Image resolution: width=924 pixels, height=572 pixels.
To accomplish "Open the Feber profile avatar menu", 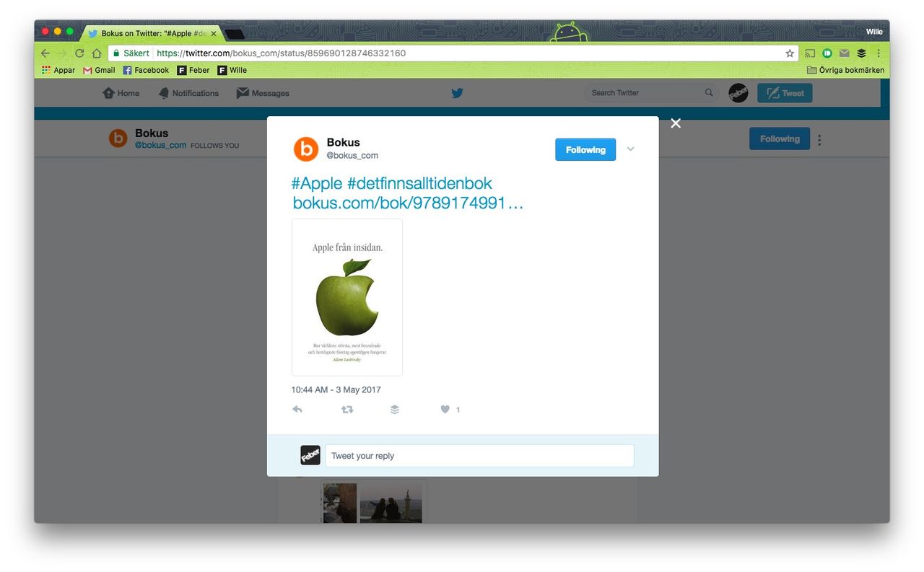I will (x=738, y=92).
